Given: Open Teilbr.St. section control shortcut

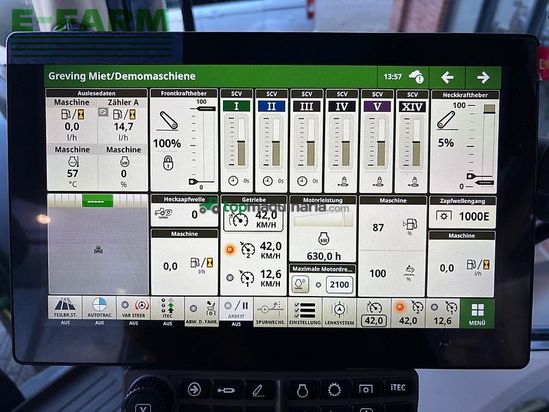Looking at the screenshot, I should point(65,307).
